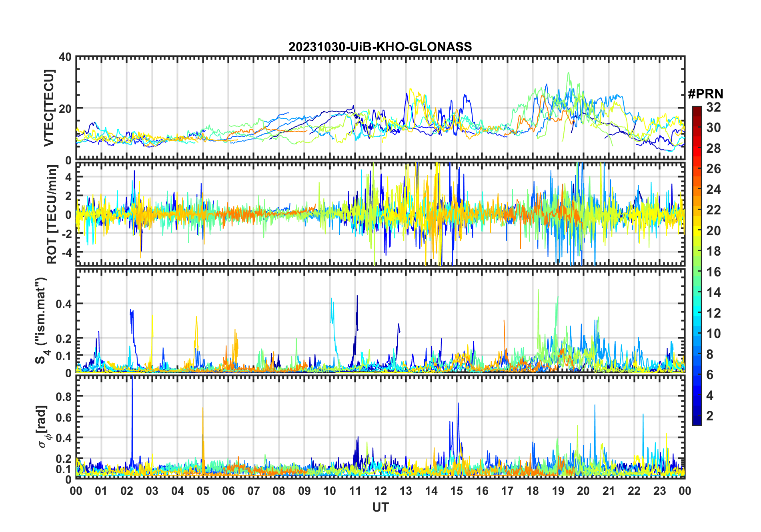Select the UT x-axis label
This screenshot has width=761, height=532.
click(x=380, y=508)
